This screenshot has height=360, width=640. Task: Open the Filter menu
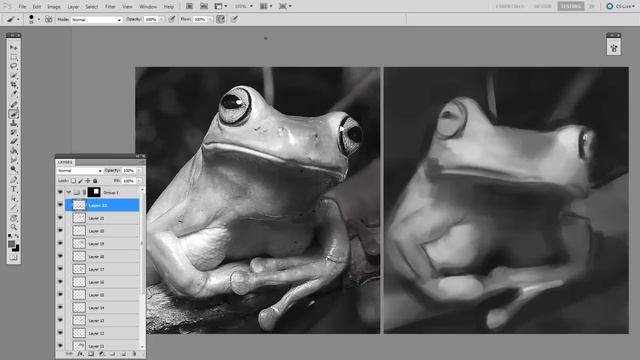click(x=110, y=7)
